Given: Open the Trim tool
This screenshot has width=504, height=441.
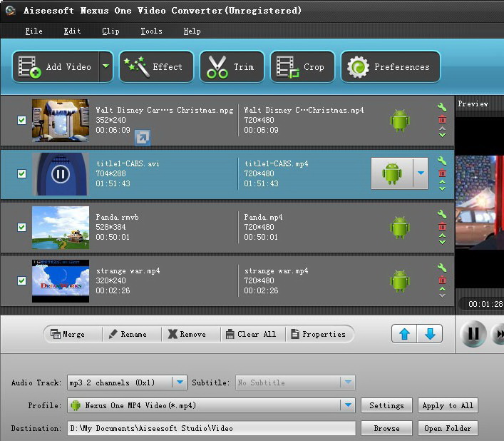Looking at the screenshot, I should [x=232, y=66].
